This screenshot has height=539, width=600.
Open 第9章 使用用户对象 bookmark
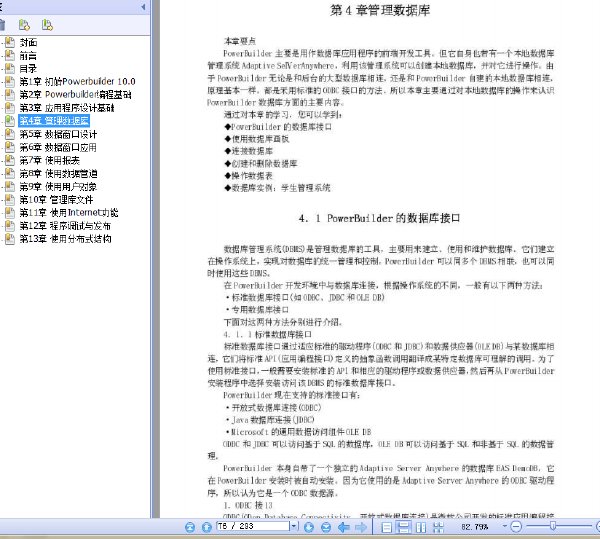click(x=58, y=187)
